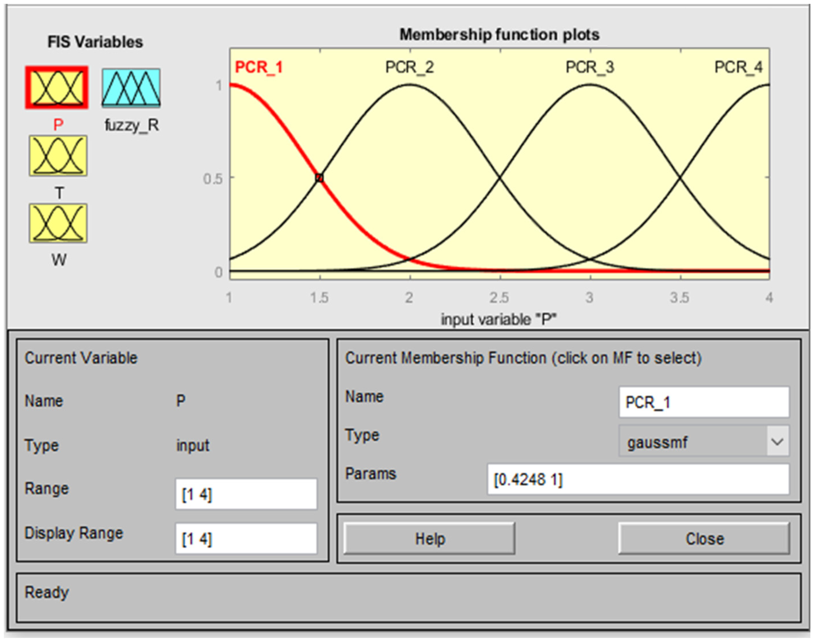Select the T input variable icon
The image size is (816, 644).
(x=58, y=156)
